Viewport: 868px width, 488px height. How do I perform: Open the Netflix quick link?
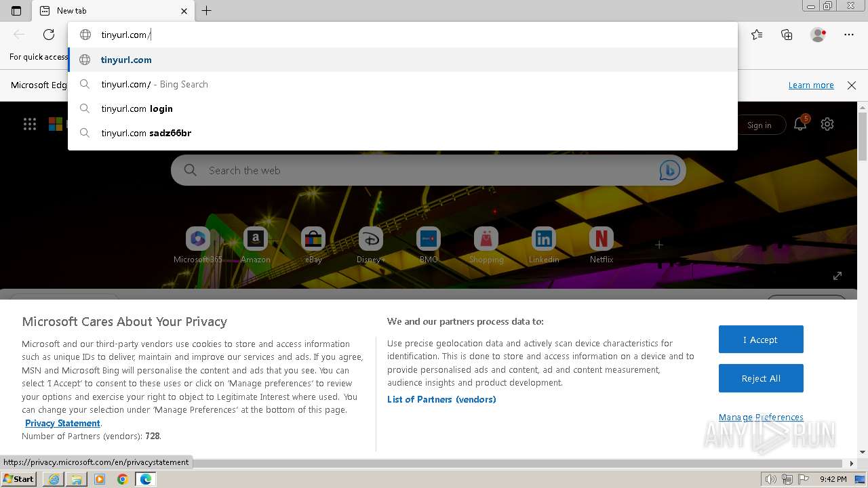point(601,245)
